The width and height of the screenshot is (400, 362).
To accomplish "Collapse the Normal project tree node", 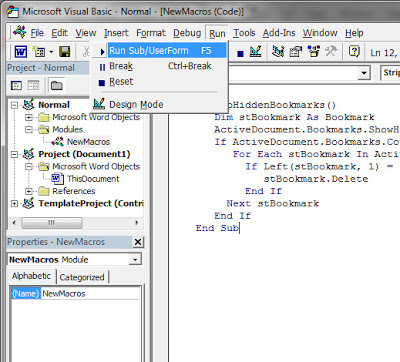I will [x=14, y=105].
